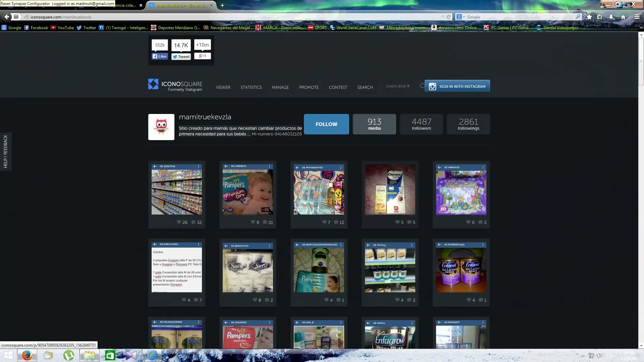Click comment icon showing 32 comments
This screenshot has width=644, height=362.
click(193, 222)
